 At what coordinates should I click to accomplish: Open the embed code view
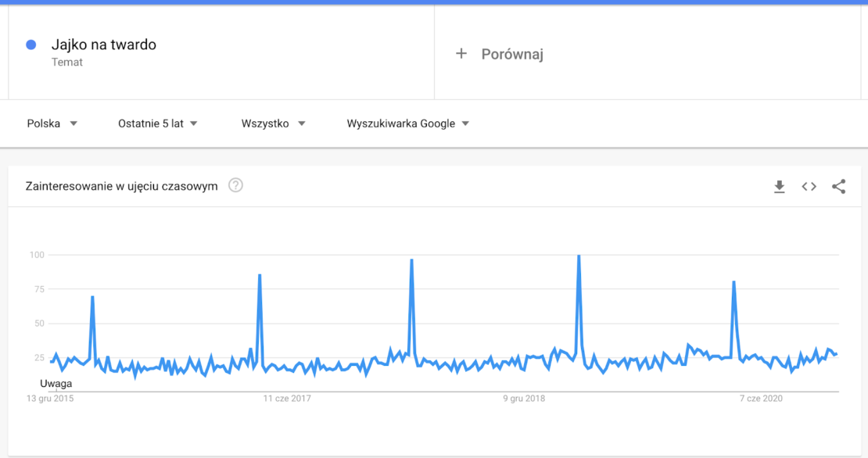809,187
